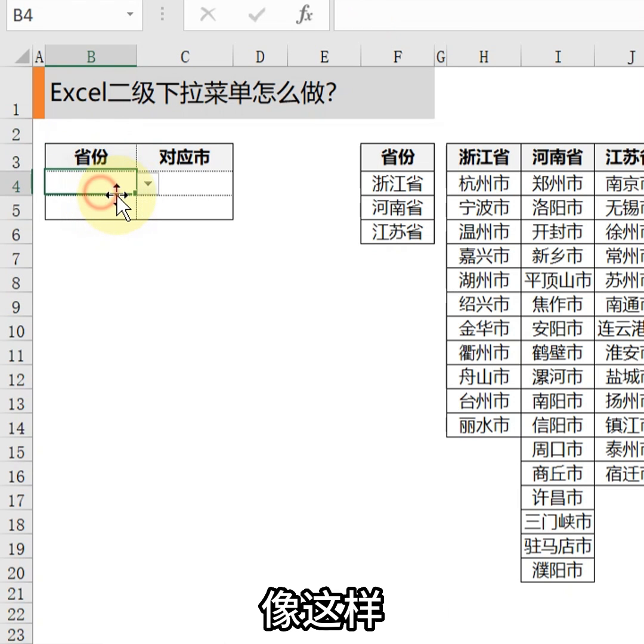
Task: Click cell 商丘市
Action: click(558, 473)
